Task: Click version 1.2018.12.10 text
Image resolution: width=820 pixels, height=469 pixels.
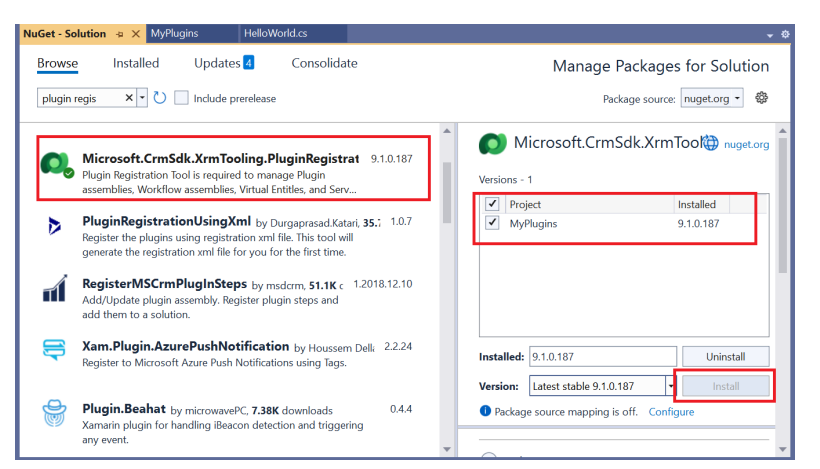Action: tap(383, 284)
